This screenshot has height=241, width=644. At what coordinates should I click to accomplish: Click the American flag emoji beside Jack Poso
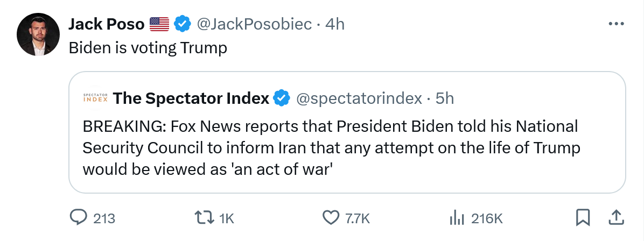tap(159, 24)
